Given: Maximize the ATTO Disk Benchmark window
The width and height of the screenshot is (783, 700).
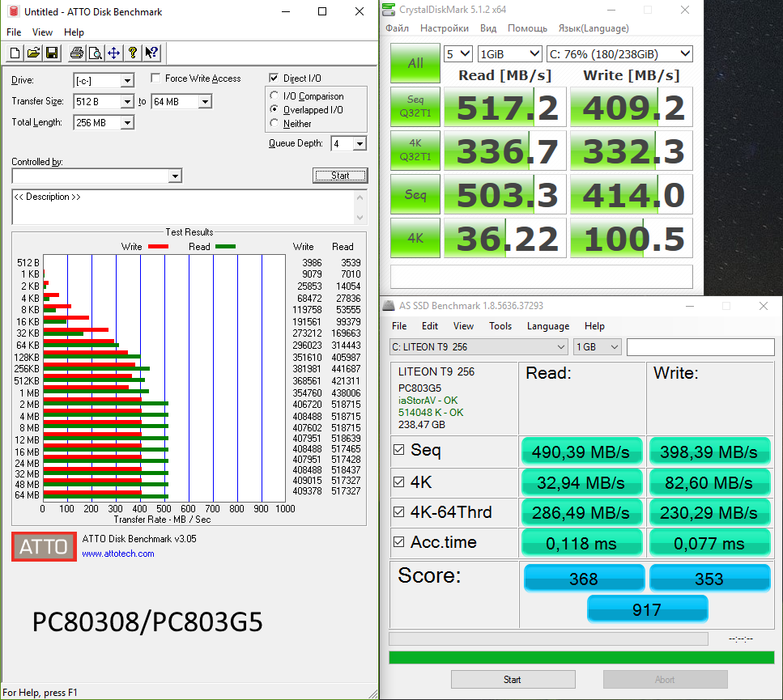Looking at the screenshot, I should [322, 11].
